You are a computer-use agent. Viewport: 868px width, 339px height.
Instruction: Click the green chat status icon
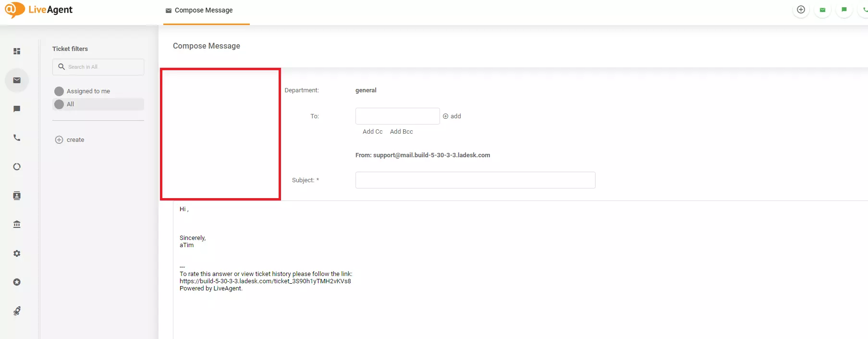(844, 10)
